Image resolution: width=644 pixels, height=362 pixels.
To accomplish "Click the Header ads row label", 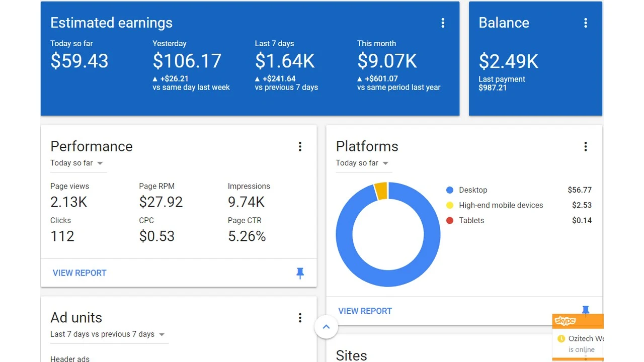I will pyautogui.click(x=70, y=358).
